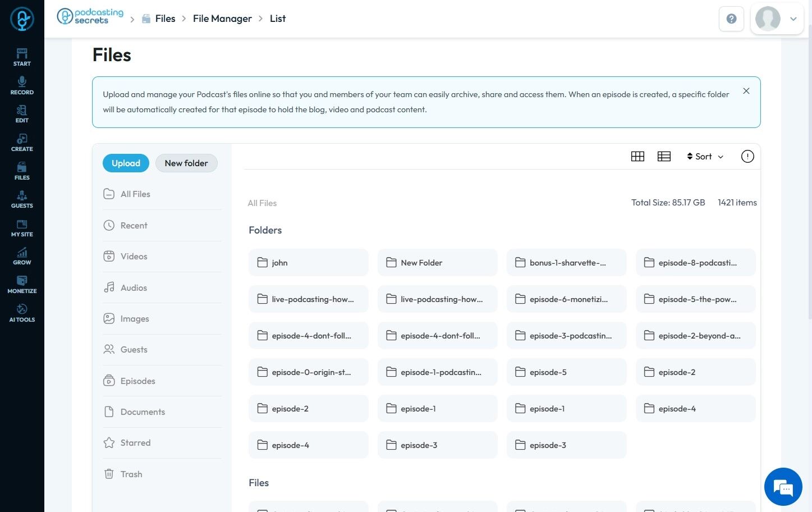The image size is (812, 512).
Task: Click the info circle icon beside Sort
Action: (x=747, y=157)
